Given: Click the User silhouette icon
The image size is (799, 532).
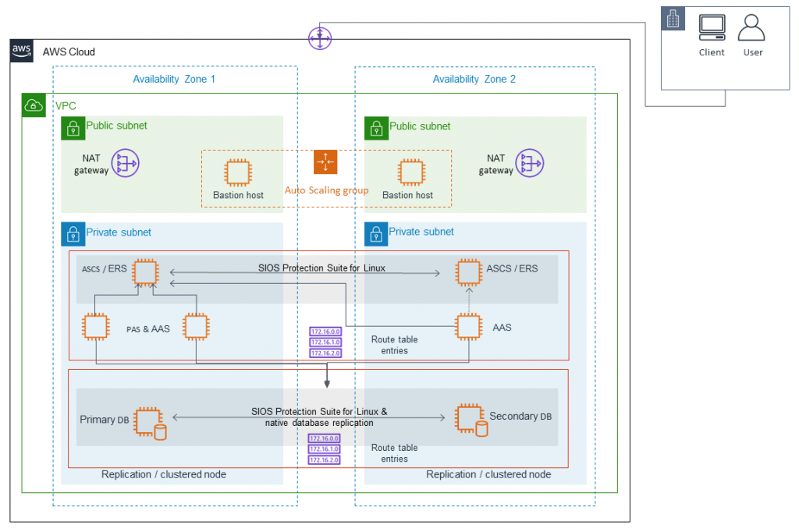Looking at the screenshot, I should click(751, 27).
